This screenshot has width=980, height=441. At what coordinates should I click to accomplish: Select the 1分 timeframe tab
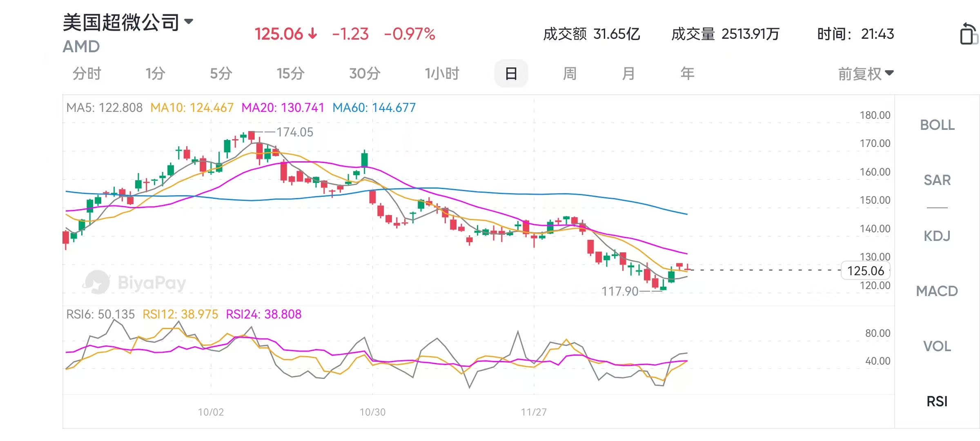click(x=155, y=74)
